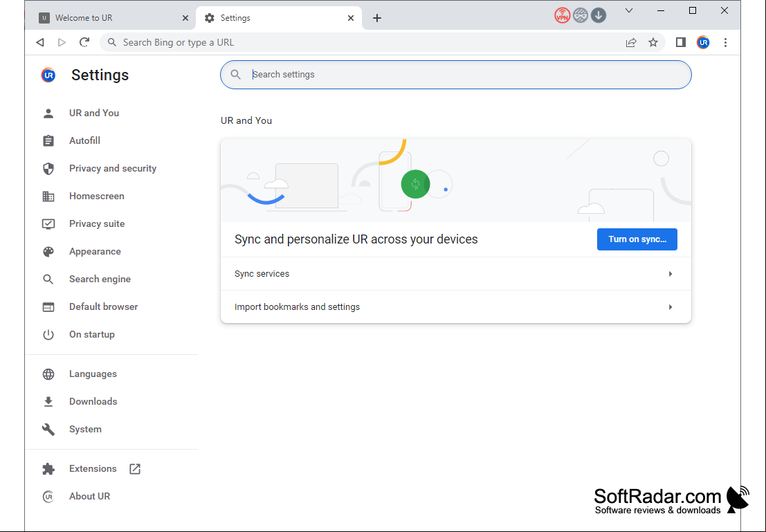Click the red VPN icon in the tab strip
The width and height of the screenshot is (766, 532).
[x=563, y=16]
